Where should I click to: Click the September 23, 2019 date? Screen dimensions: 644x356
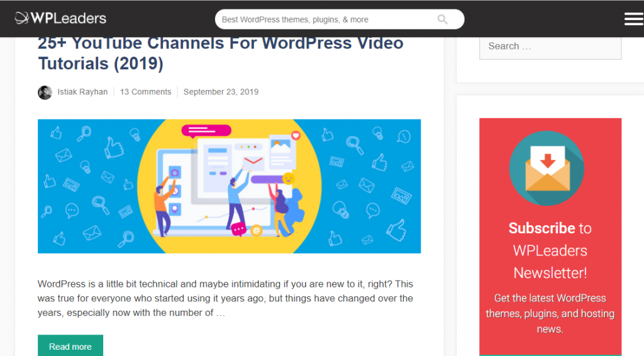point(221,92)
